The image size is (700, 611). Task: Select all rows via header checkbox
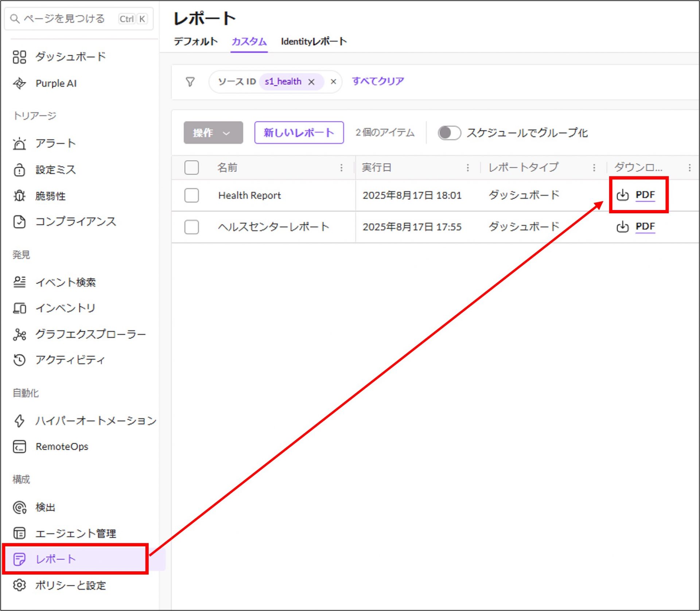tap(191, 168)
